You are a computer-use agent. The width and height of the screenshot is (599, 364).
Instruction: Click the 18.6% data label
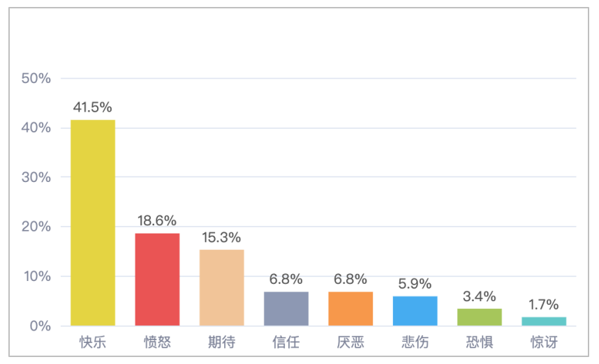157,220
